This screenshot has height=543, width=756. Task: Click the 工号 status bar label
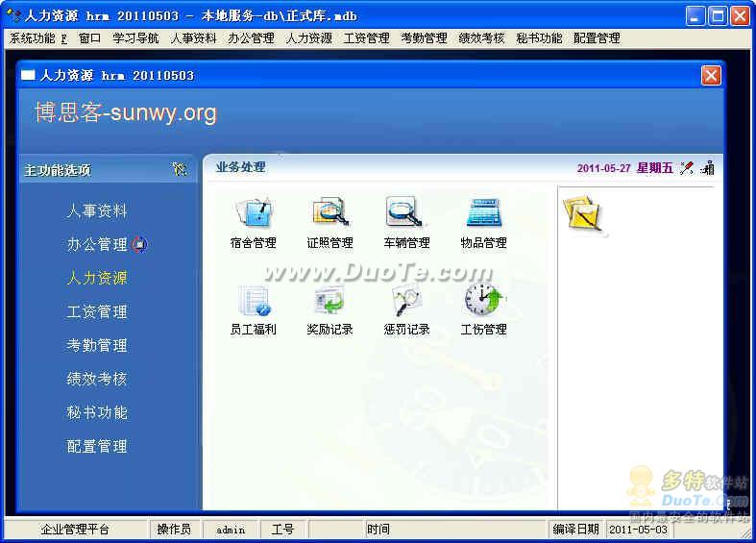(282, 530)
